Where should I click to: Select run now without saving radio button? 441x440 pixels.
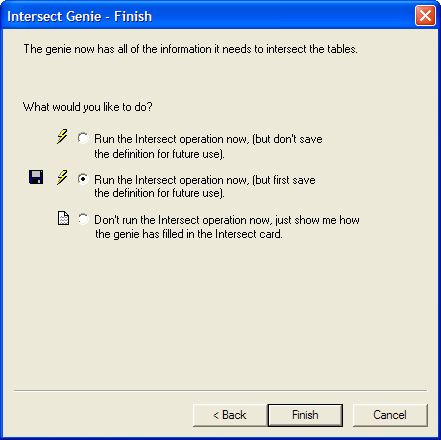[83, 138]
